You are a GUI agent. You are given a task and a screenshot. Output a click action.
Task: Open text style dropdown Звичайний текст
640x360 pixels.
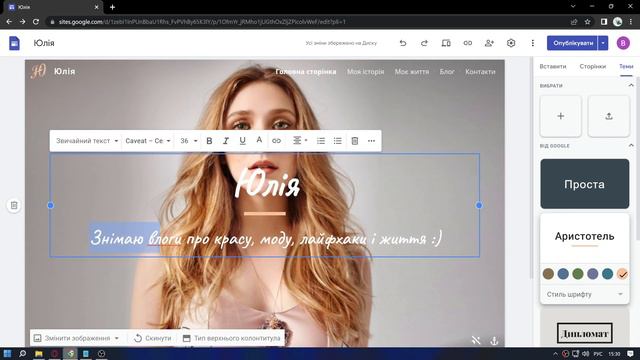(x=87, y=141)
